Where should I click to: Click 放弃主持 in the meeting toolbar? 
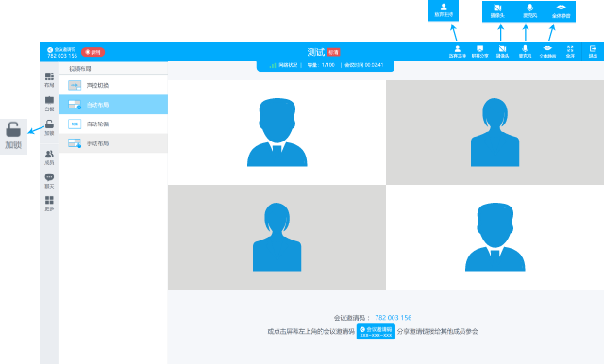(x=457, y=52)
